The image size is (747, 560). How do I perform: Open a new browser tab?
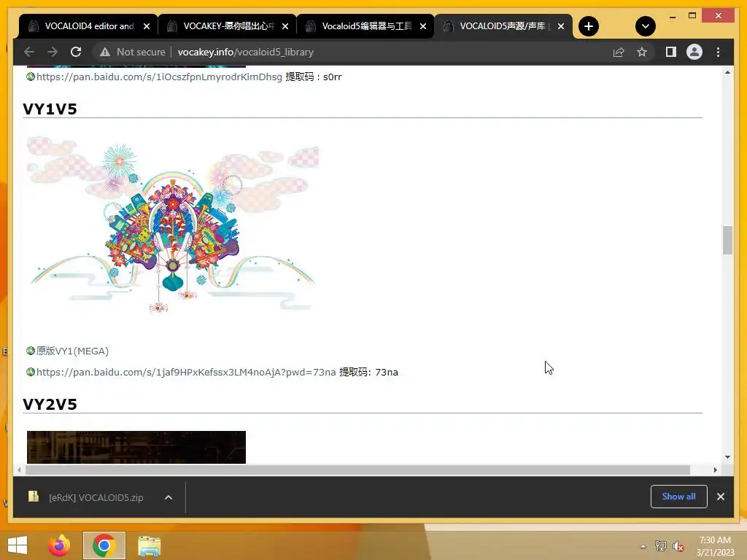(x=589, y=26)
